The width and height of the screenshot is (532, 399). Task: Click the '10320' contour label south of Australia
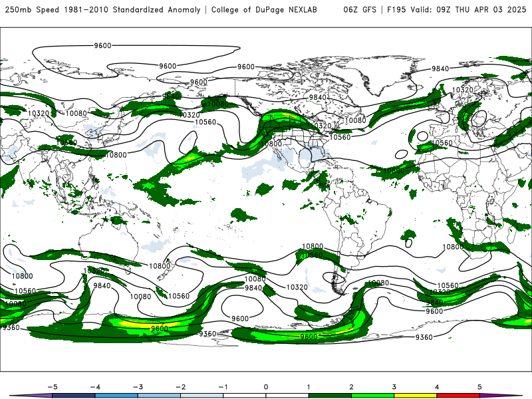[94, 271]
